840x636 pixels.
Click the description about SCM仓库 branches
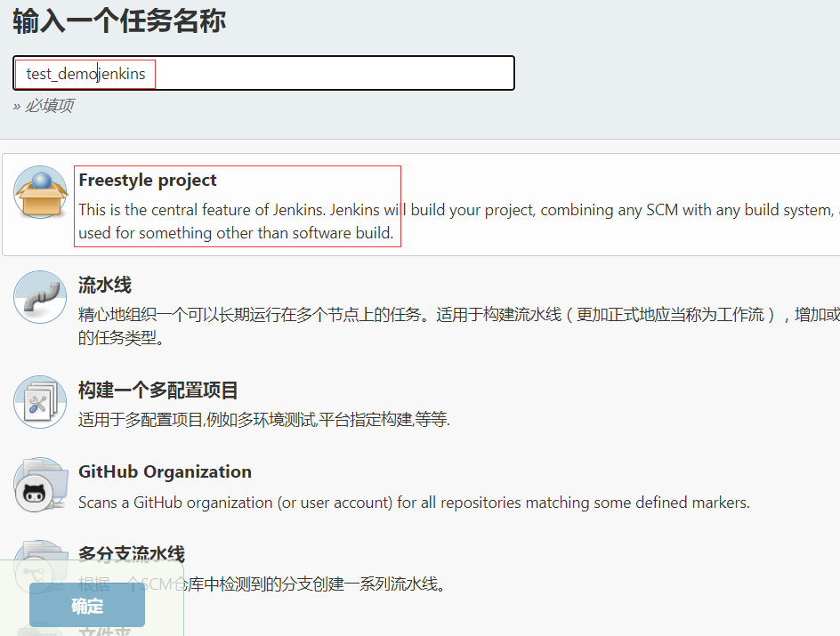[x=262, y=584]
